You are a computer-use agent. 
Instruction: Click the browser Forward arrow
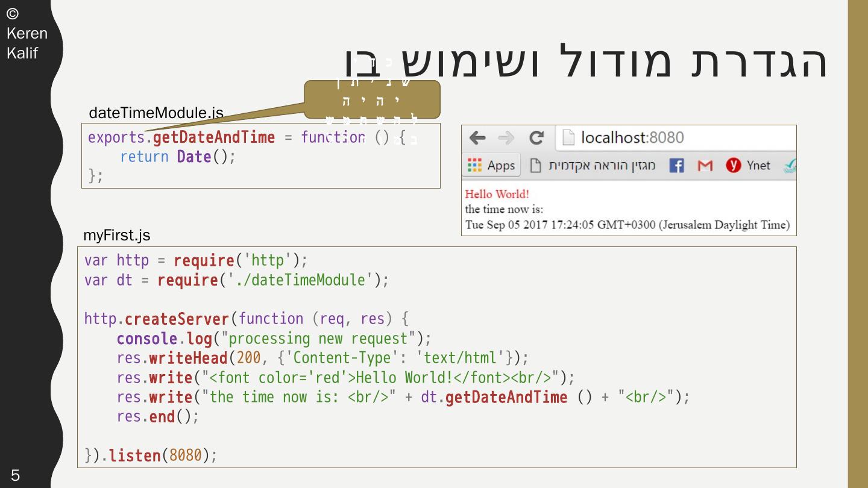click(506, 138)
